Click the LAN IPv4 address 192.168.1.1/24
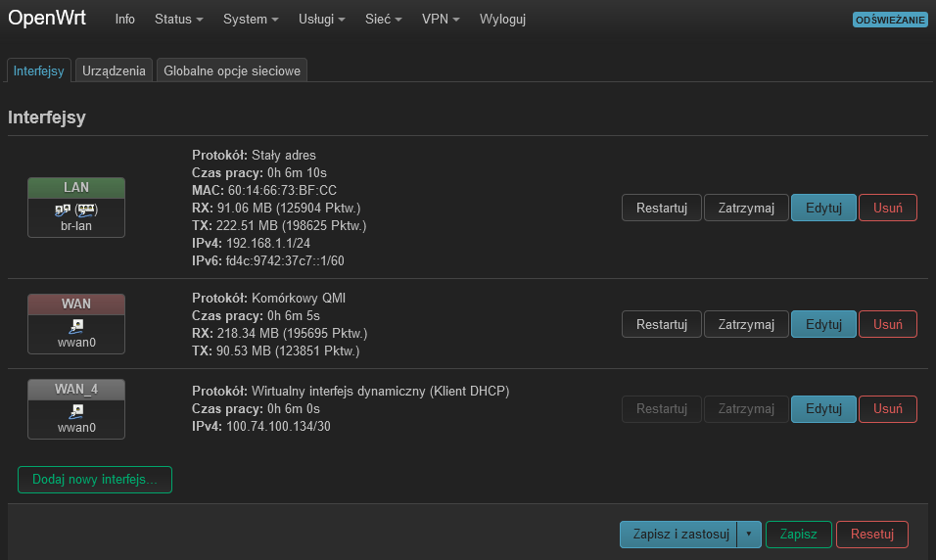 click(x=268, y=243)
